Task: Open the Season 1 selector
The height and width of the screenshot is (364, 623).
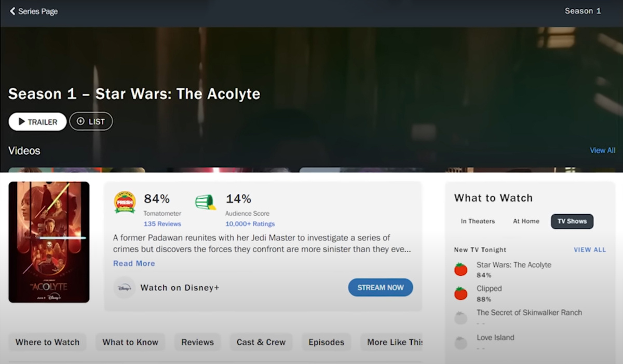Action: coord(583,11)
